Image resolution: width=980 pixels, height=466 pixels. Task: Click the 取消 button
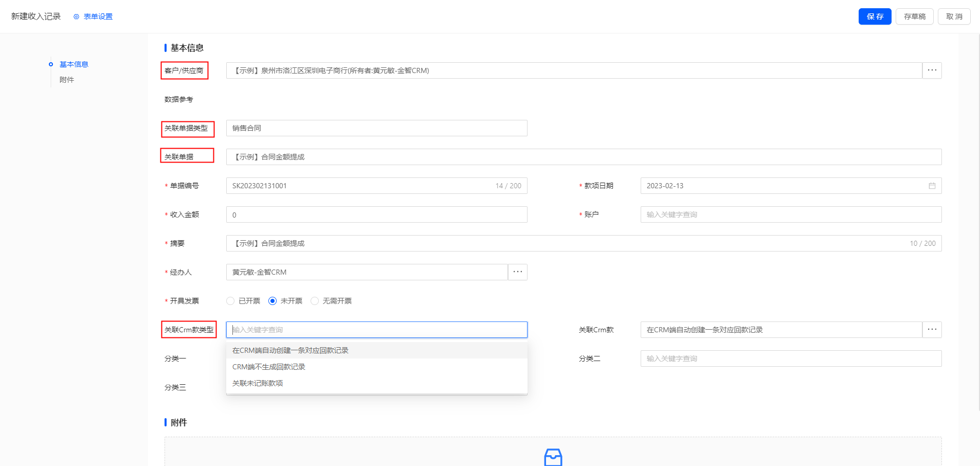click(954, 16)
